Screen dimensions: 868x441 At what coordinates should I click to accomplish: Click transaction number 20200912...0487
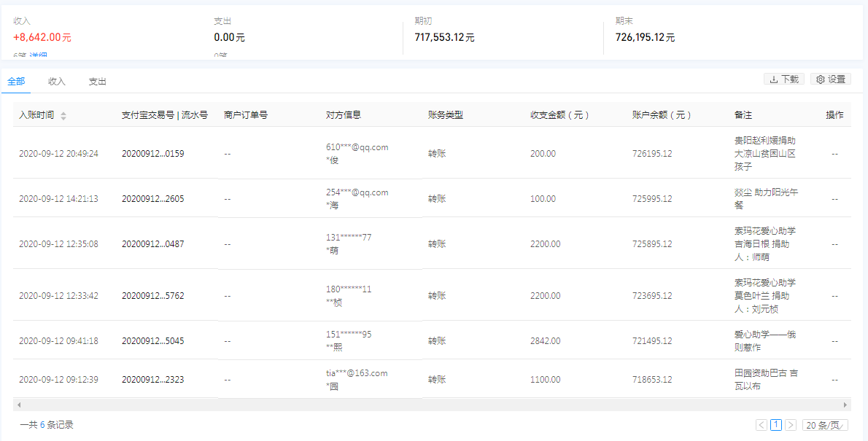[152, 244]
